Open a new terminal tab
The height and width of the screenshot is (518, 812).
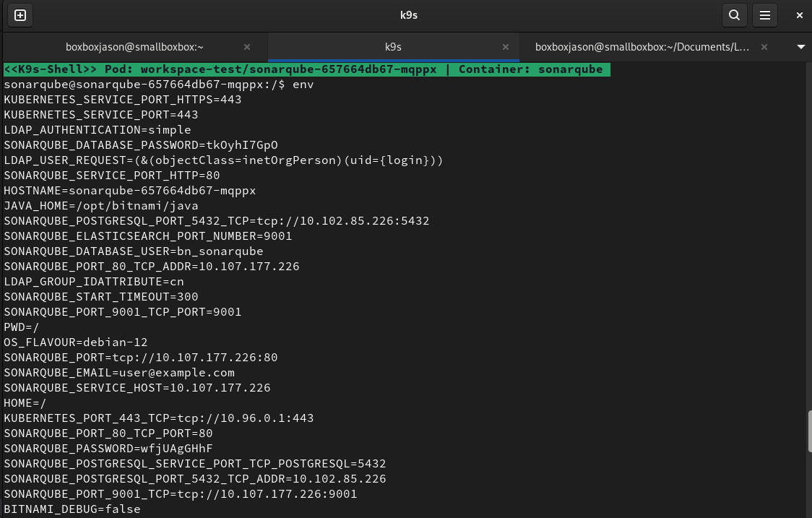[x=20, y=15]
